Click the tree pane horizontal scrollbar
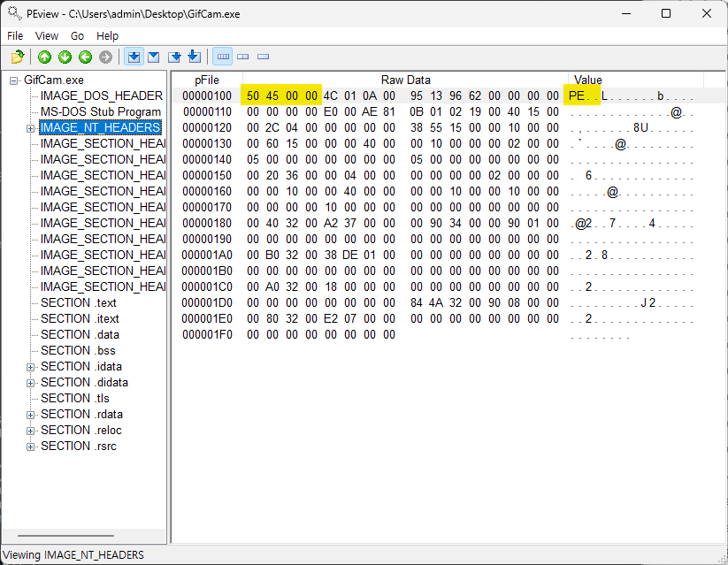This screenshot has width=728, height=565. tap(65, 536)
